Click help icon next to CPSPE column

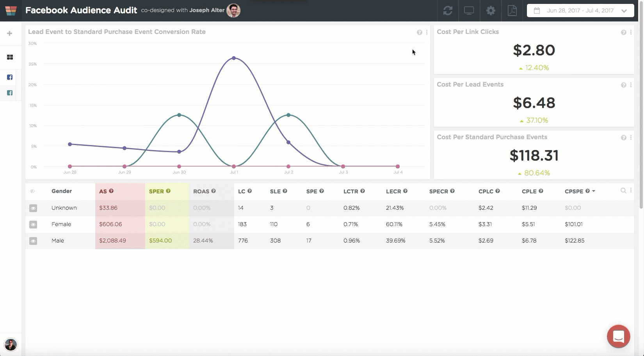coord(587,191)
